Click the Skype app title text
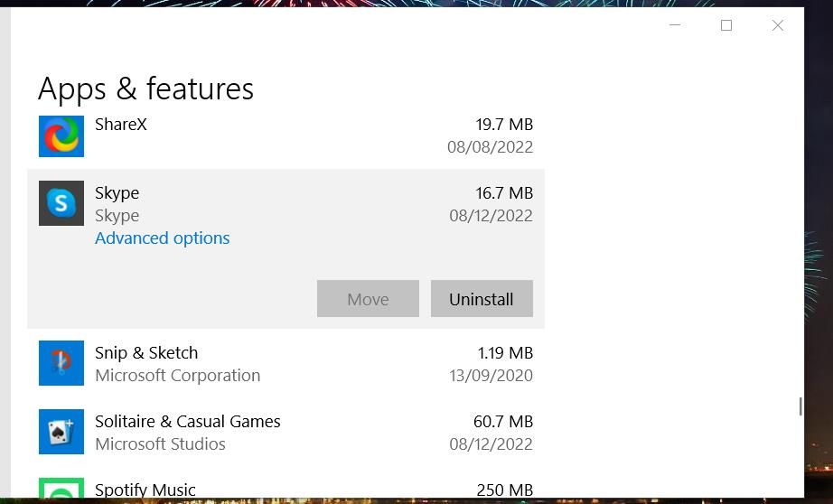This screenshot has height=504, width=833. click(117, 192)
